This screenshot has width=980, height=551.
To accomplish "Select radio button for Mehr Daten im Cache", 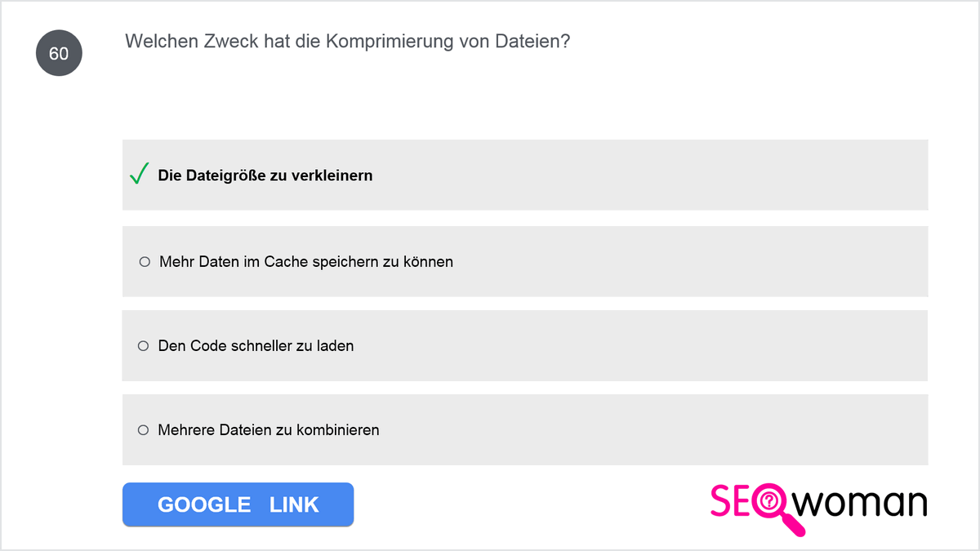I will point(145,262).
